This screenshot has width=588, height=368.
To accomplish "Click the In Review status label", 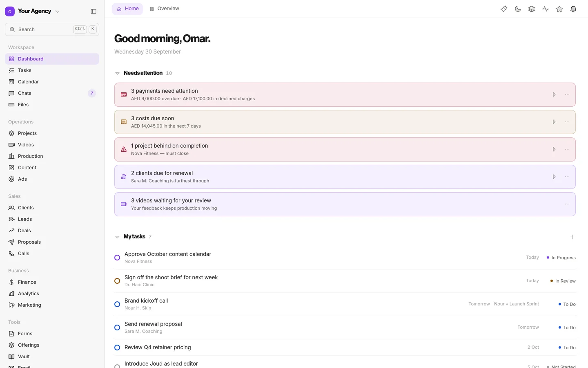I will coord(563,281).
